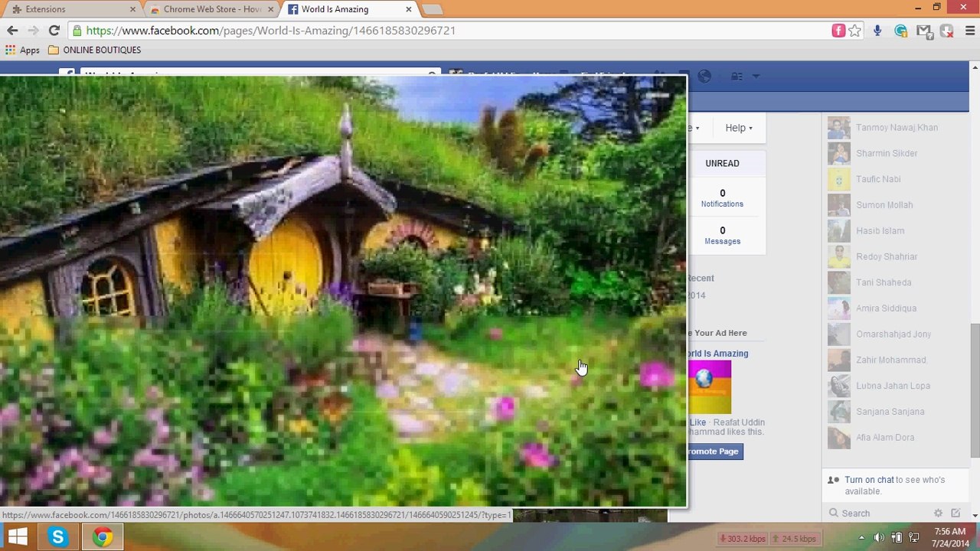Click the 24.5 kbps upload speed indicator

pos(794,539)
